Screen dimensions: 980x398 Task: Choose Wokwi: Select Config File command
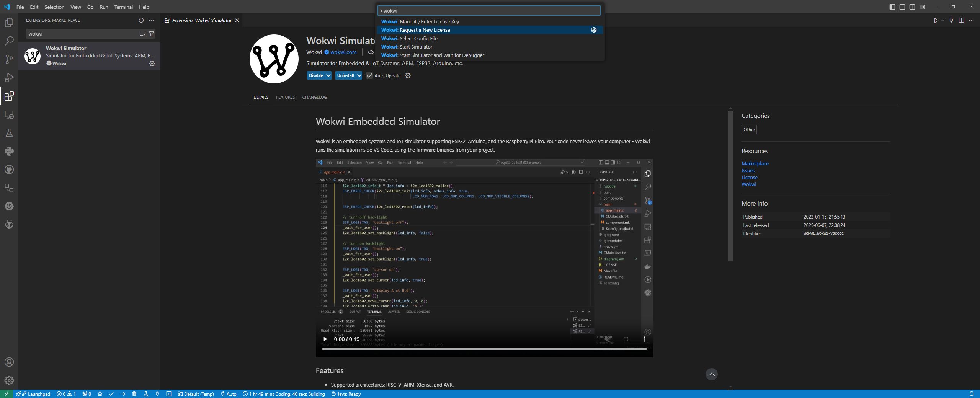pos(490,38)
